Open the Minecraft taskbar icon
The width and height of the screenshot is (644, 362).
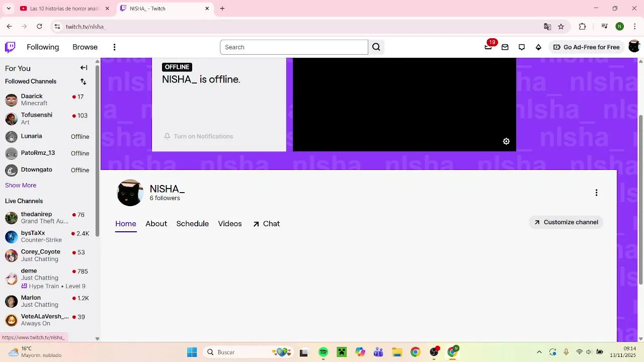[342, 352]
